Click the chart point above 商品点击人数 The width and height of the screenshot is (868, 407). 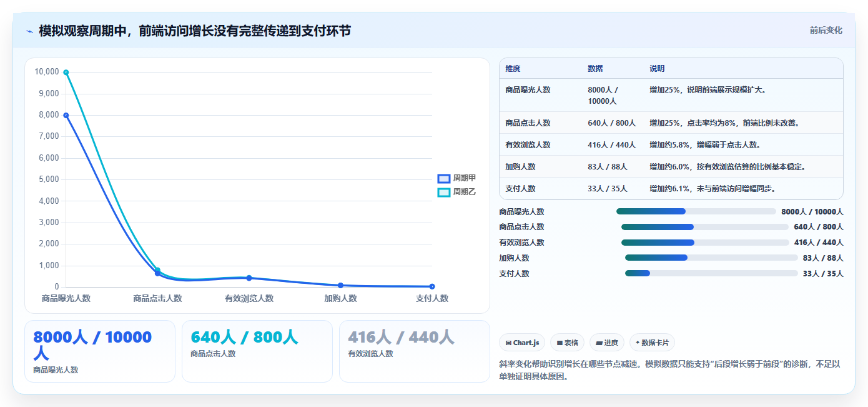pos(157,271)
